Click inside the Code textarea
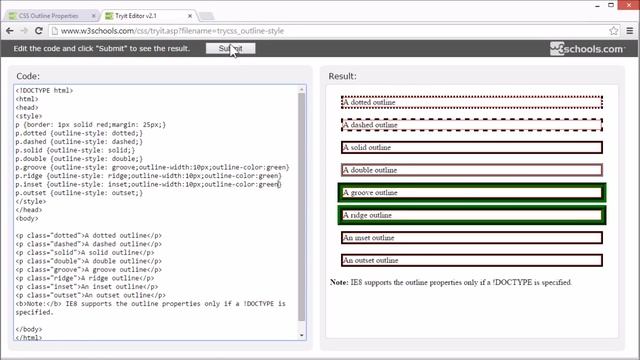This screenshot has height=360, width=640. click(156, 212)
